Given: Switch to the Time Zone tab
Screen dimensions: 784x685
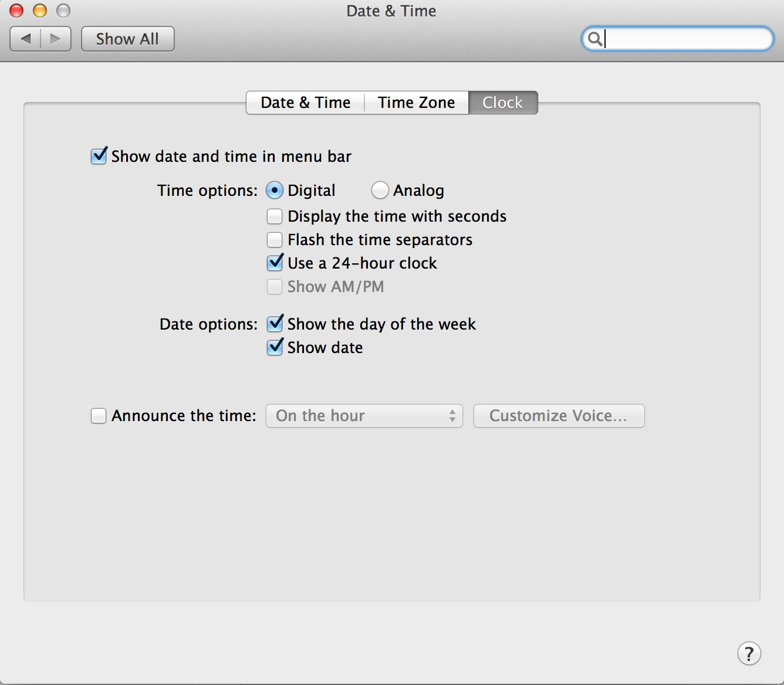Looking at the screenshot, I should [417, 102].
